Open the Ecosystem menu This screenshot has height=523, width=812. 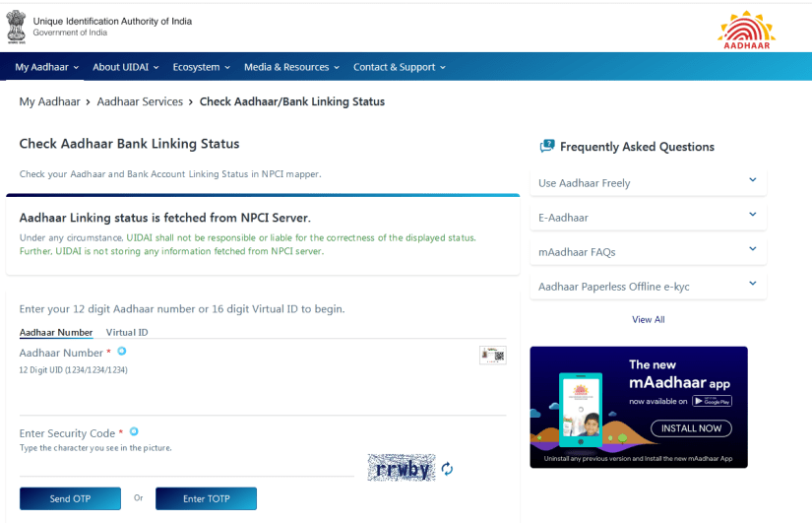202,67
